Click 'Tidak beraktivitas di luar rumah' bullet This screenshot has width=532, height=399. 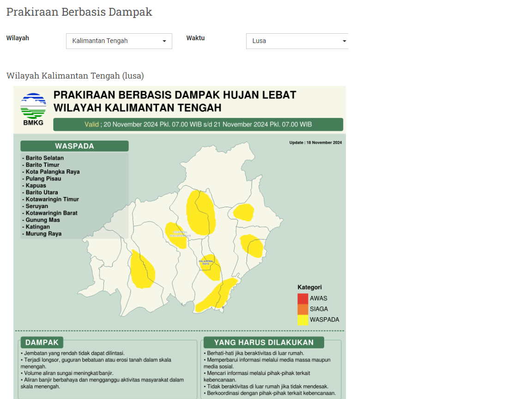coord(266,387)
